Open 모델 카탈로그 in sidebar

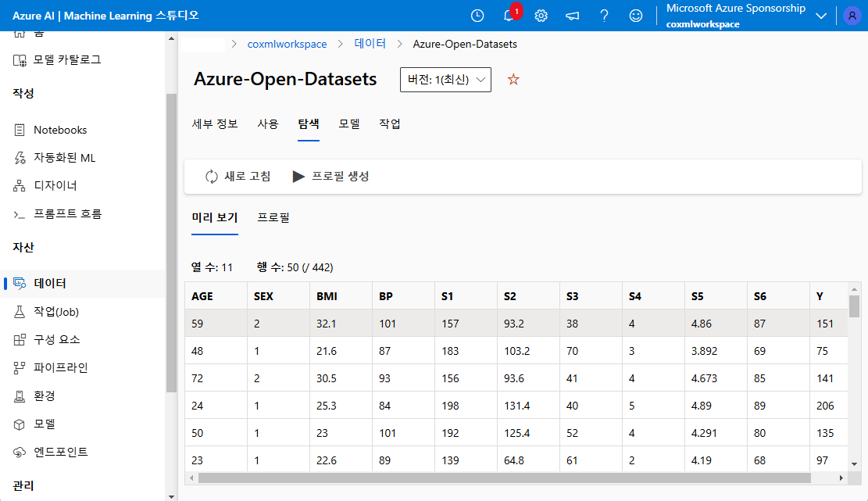[x=67, y=60]
